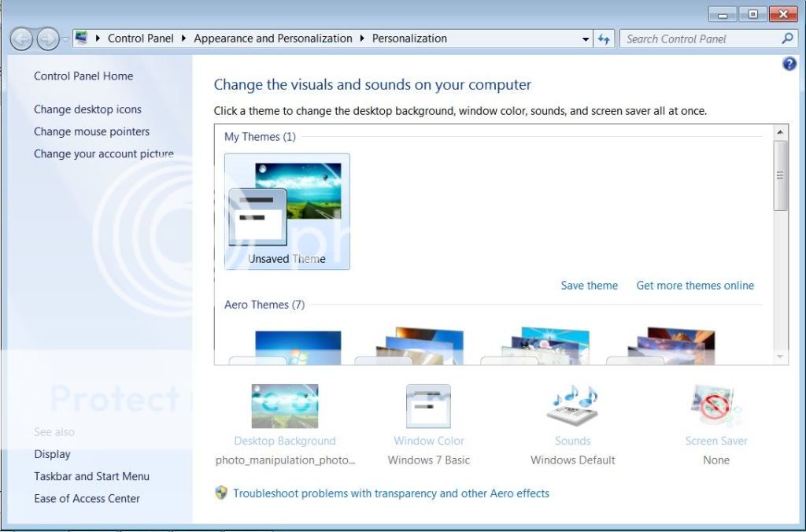Open Ease of Access Center link
Screen dimensions: 806x532
pos(87,499)
